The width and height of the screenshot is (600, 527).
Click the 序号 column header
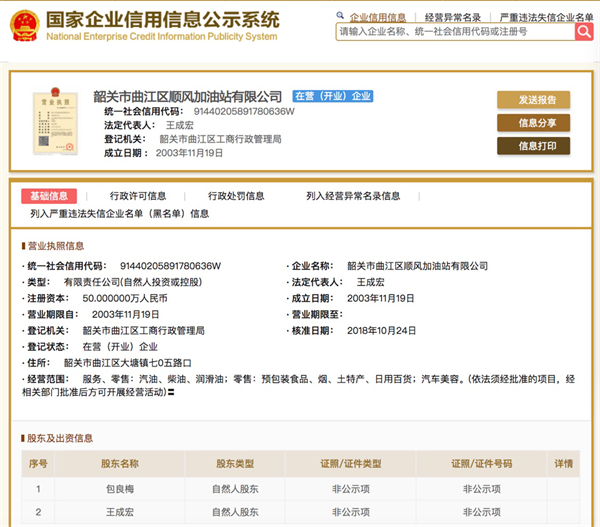coord(38,464)
